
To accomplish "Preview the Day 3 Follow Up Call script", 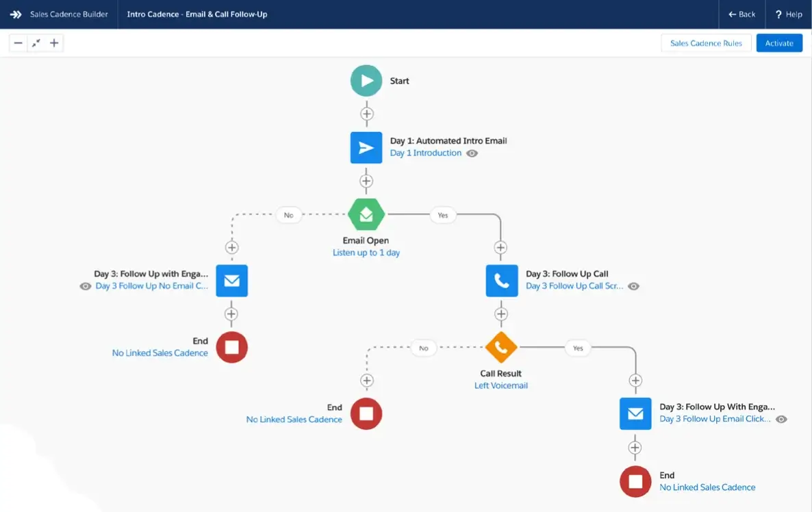I will 633,286.
